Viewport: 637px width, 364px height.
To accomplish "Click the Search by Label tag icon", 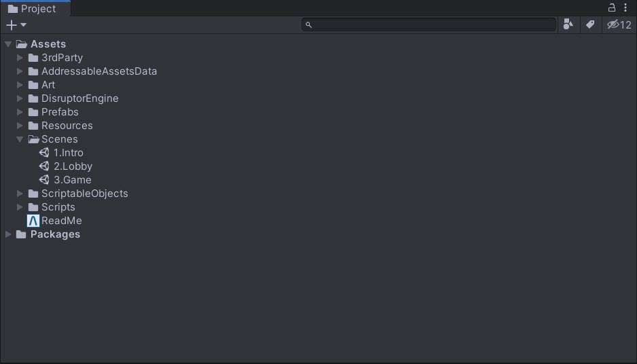I will (590, 24).
